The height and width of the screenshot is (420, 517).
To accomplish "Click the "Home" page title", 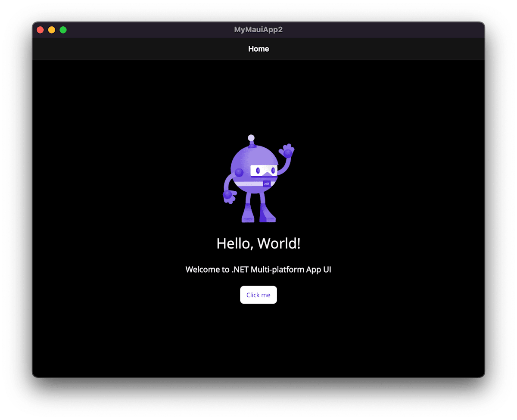I will [258, 49].
